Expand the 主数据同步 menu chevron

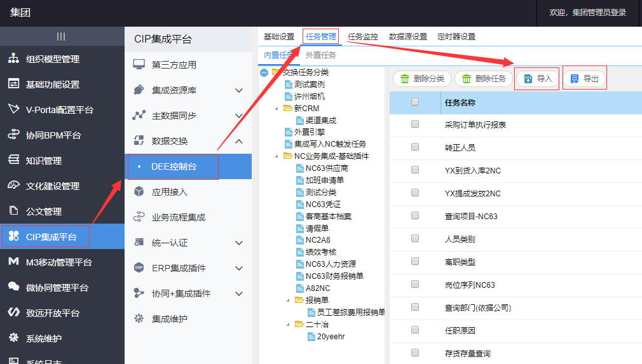(x=239, y=116)
